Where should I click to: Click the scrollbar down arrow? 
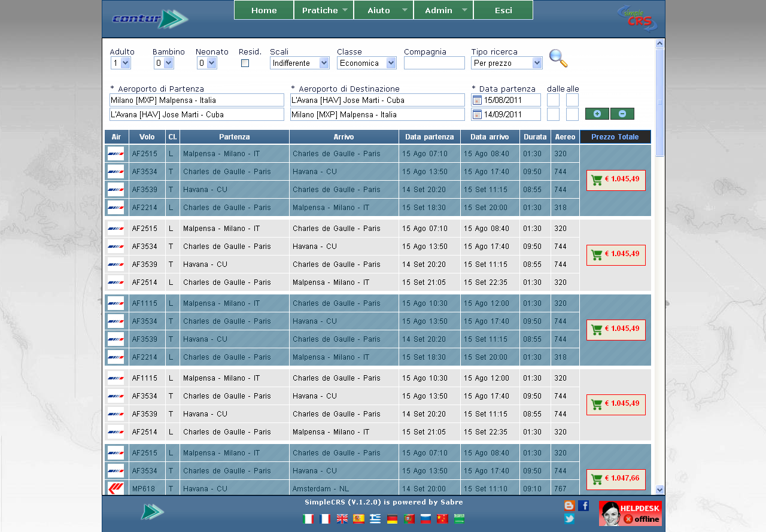660,490
